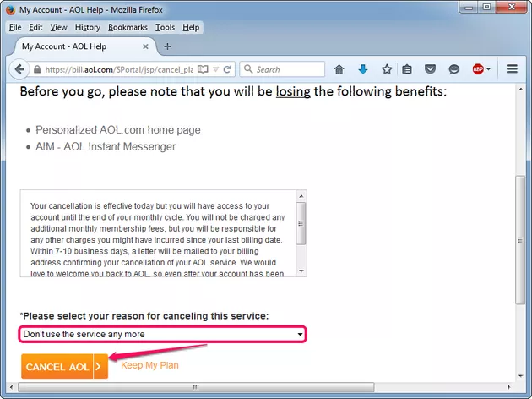
Task: Click scroll up arrow in cancellation text box
Action: tap(301, 196)
